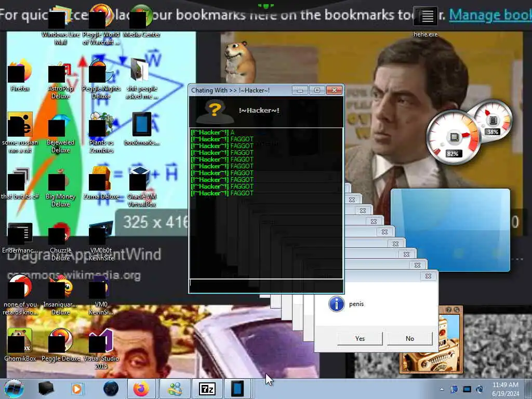Click the '!~Hacker~!' name in chat header

(x=259, y=110)
